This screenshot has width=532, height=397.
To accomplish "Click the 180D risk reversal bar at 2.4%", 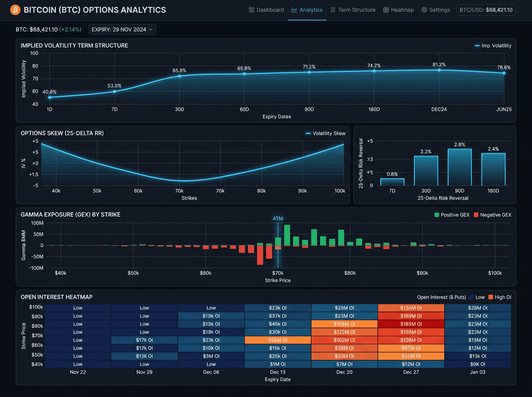I will click(x=493, y=169).
